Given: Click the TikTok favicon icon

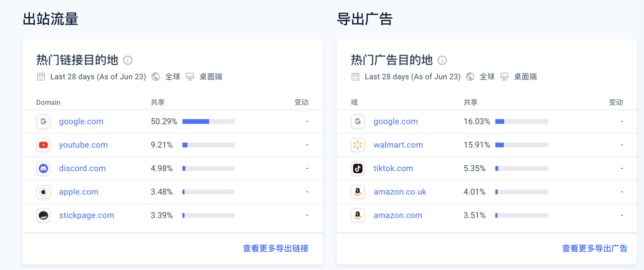Looking at the screenshot, I should point(358,168).
